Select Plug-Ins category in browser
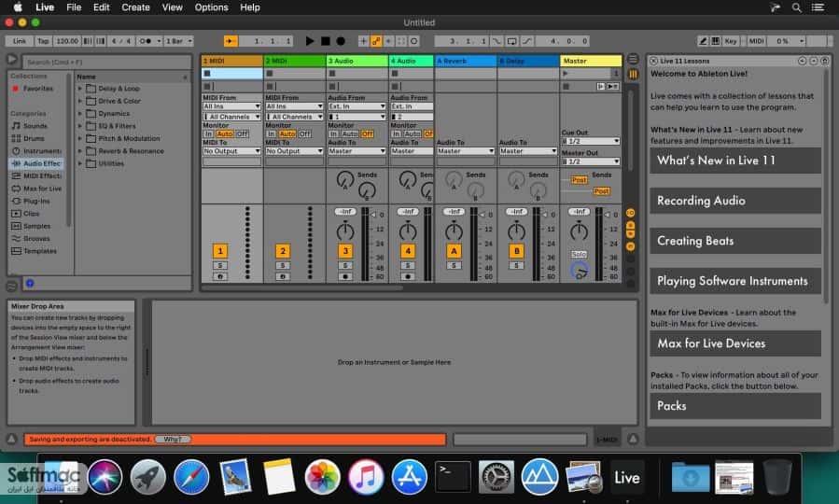The width and height of the screenshot is (839, 504). pyautogui.click(x=36, y=201)
